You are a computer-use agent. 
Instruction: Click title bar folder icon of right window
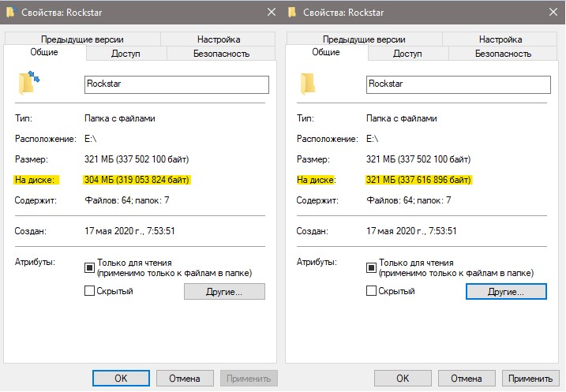292,13
